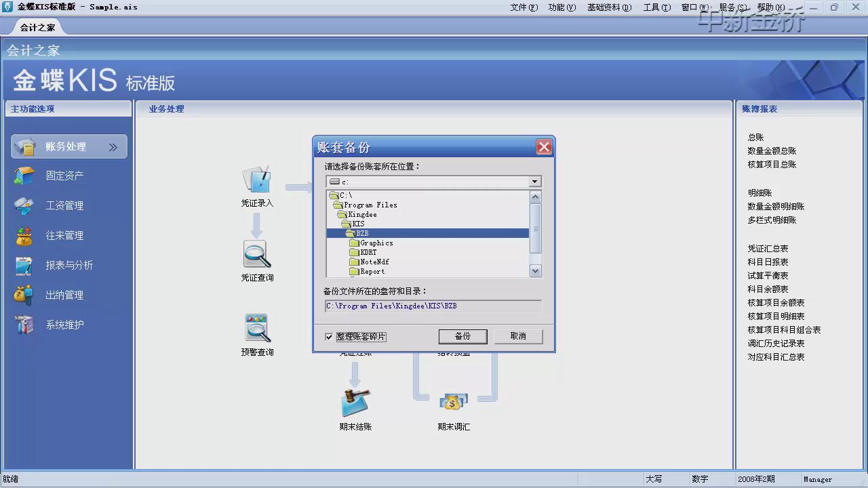Open 数量金额明细账 report
Image resolution: width=868 pixels, height=488 pixels.
[x=776, y=207]
